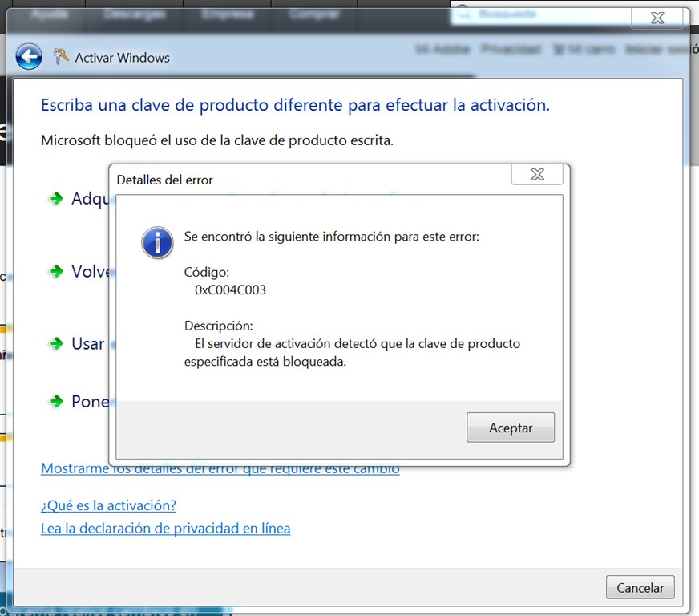Click the key icon beside Activar Windows
Screen dimensions: 699x616
tap(61, 57)
